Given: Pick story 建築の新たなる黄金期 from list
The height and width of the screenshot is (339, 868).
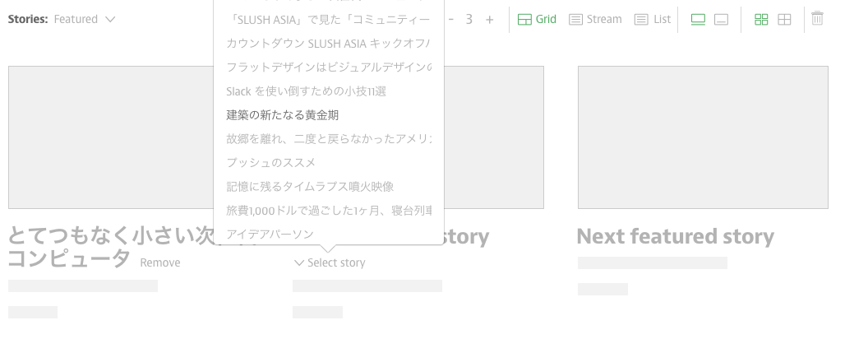Looking at the screenshot, I should 282,115.
